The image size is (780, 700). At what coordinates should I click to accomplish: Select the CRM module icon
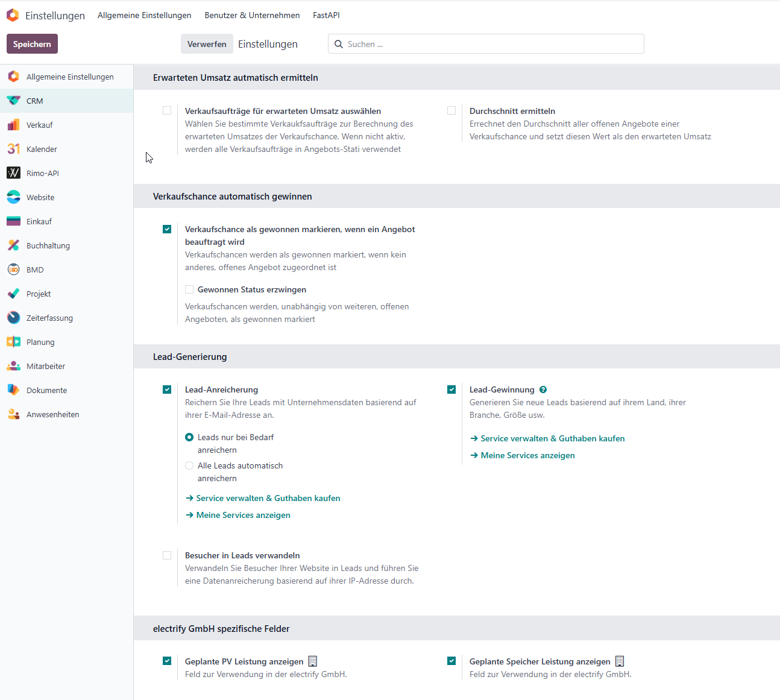(13, 101)
